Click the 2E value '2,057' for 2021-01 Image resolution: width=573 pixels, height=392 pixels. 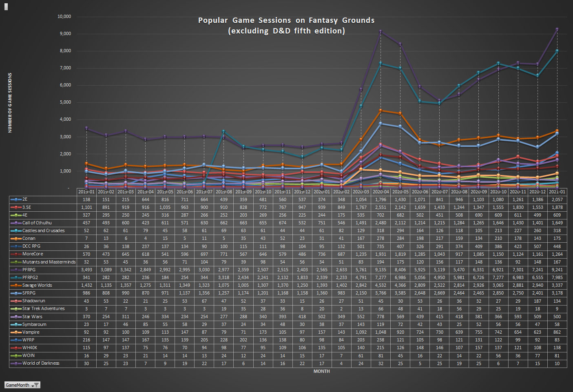557,199
